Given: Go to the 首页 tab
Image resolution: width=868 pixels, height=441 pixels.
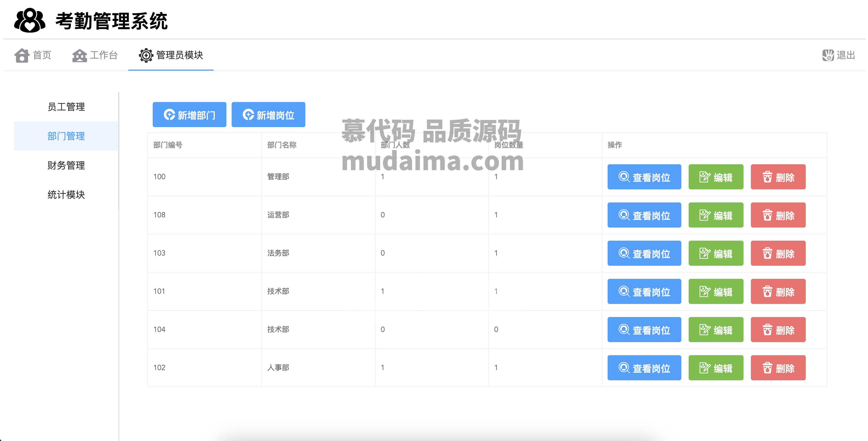Looking at the screenshot, I should tap(33, 55).
